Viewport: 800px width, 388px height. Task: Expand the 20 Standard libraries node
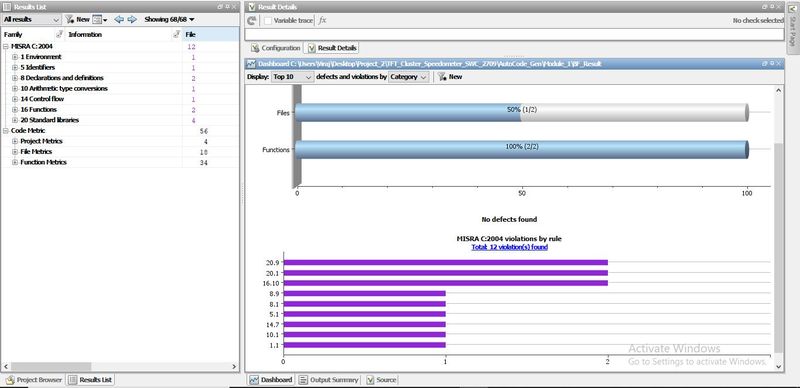click(x=15, y=120)
